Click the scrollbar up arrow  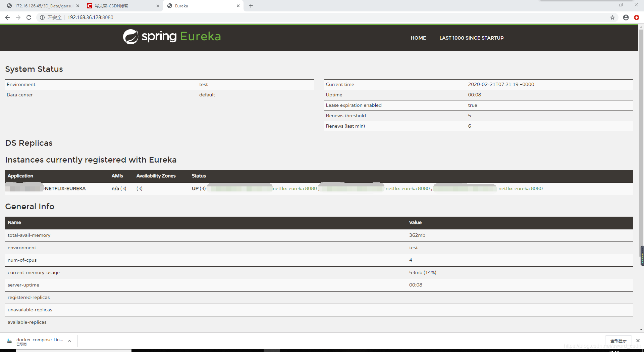[x=641, y=26]
